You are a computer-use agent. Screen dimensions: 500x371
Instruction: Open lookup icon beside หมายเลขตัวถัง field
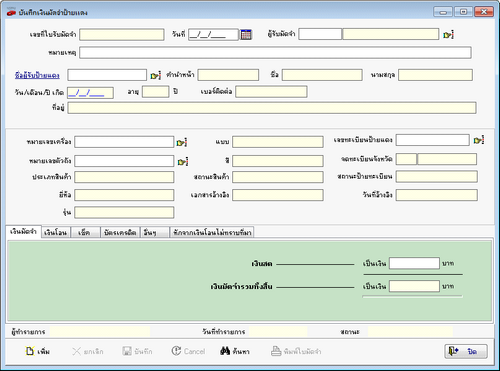pos(183,162)
